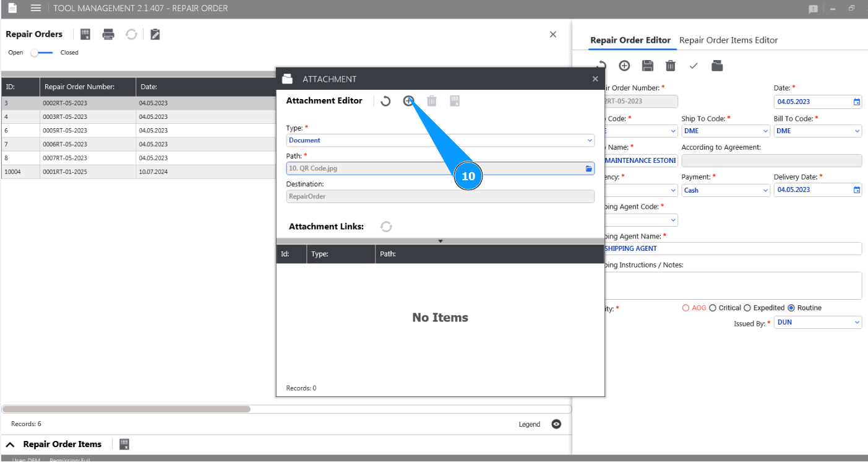Viewport: 868px width, 462px height.
Task: Select order row 0003RT-05-2023
Action: tap(139, 117)
